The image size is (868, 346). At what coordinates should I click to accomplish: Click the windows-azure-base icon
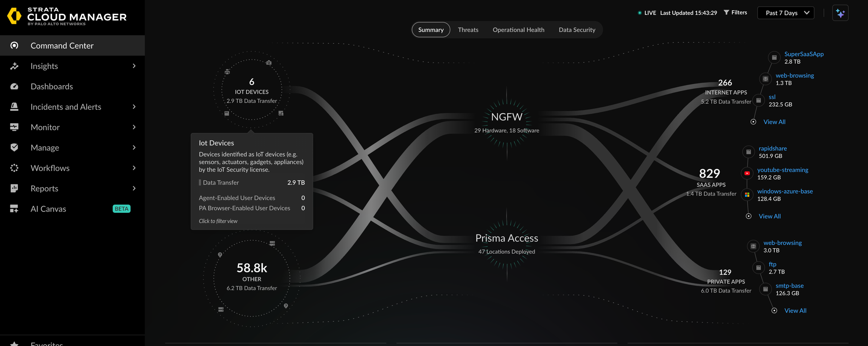(x=747, y=194)
